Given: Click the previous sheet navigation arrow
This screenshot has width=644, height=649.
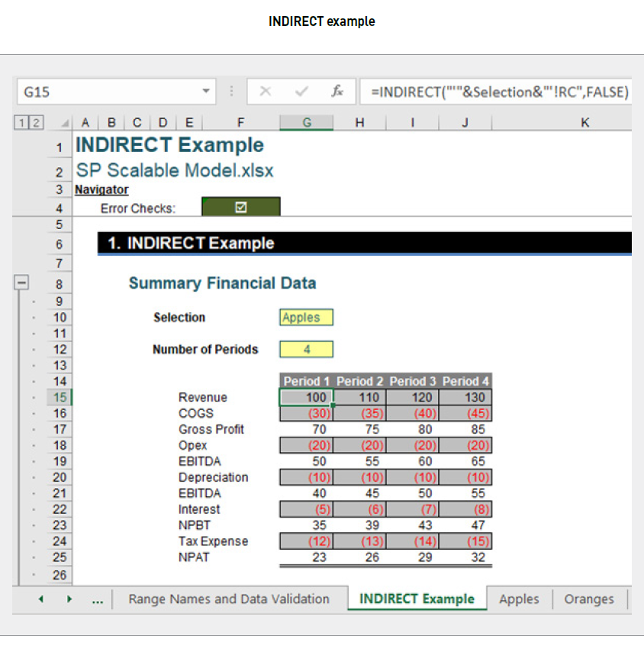Looking at the screenshot, I should (40, 599).
